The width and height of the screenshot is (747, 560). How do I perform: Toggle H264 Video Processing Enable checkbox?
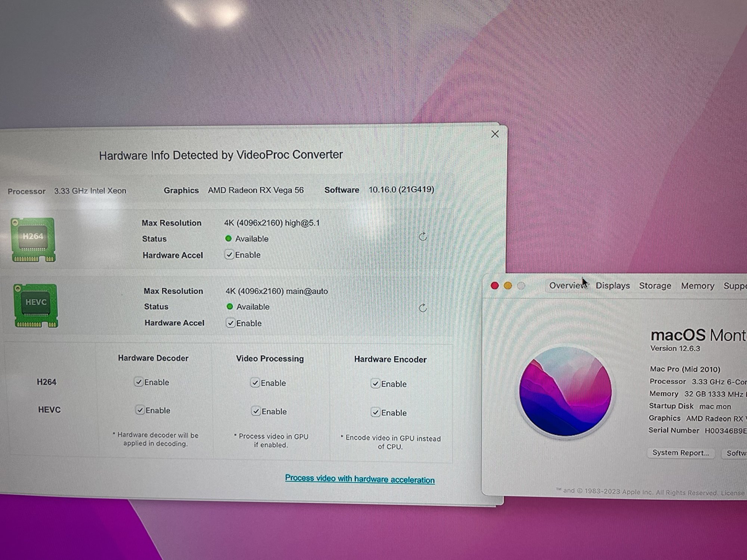pyautogui.click(x=255, y=383)
